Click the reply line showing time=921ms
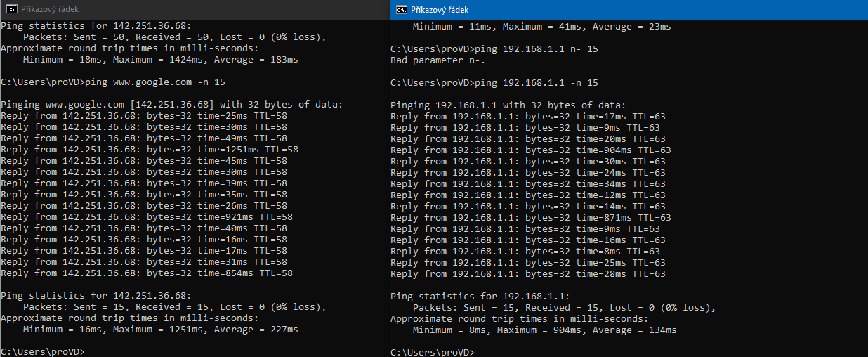 pos(147,217)
